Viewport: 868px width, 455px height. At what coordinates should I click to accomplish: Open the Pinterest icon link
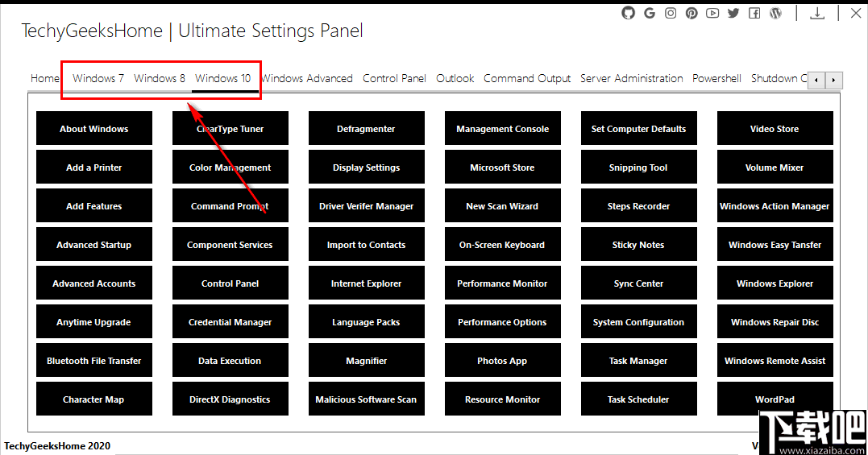pos(691,13)
